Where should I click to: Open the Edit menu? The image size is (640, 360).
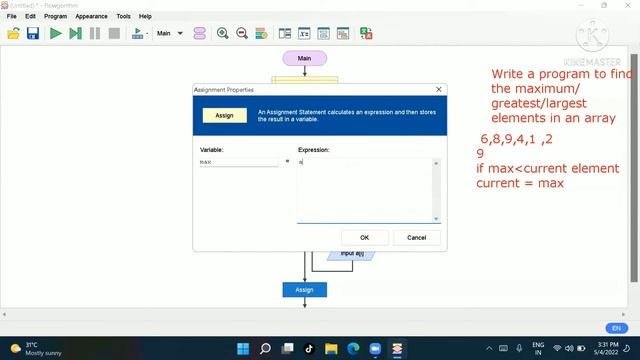click(x=30, y=16)
